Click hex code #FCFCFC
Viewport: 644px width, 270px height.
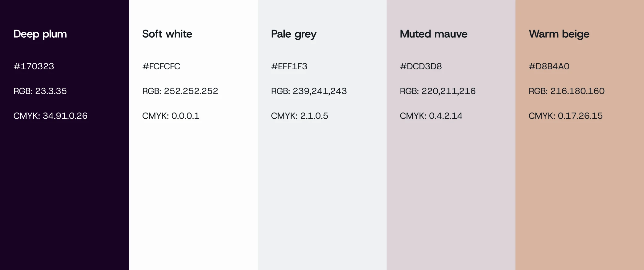coord(161,66)
